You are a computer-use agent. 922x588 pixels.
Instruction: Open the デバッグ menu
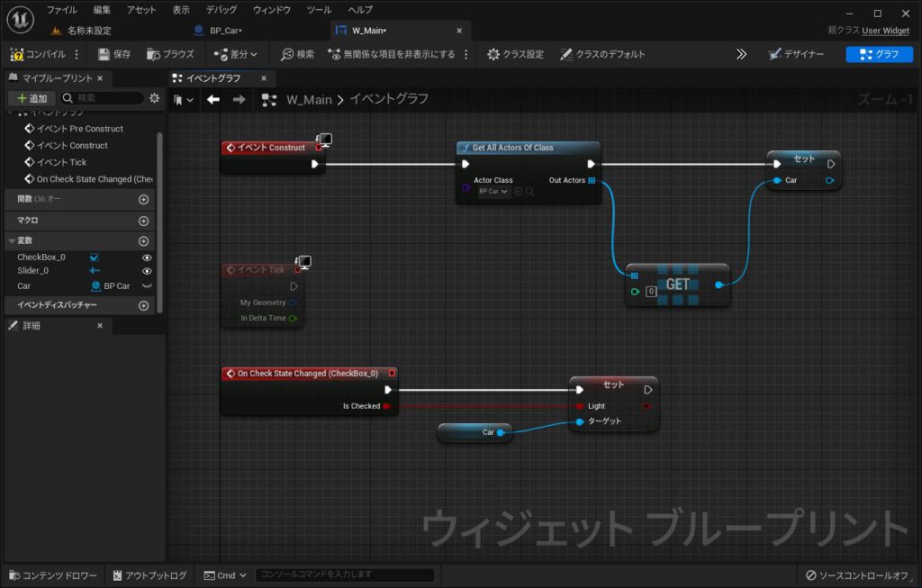221,10
